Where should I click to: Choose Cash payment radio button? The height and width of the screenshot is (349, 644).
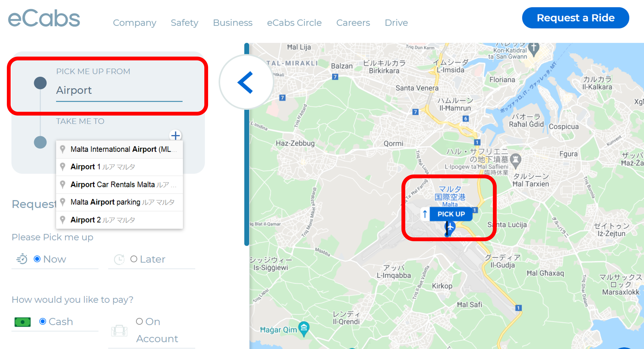43,322
